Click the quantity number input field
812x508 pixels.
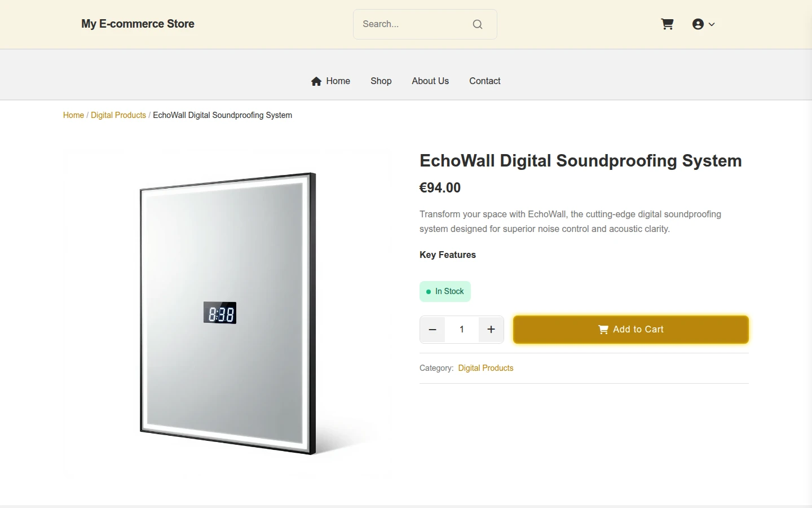click(x=462, y=330)
